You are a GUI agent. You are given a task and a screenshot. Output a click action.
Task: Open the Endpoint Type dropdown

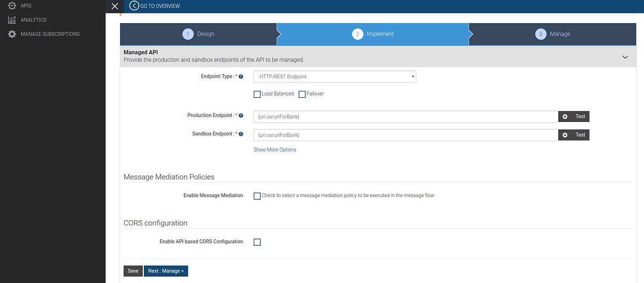coord(335,77)
